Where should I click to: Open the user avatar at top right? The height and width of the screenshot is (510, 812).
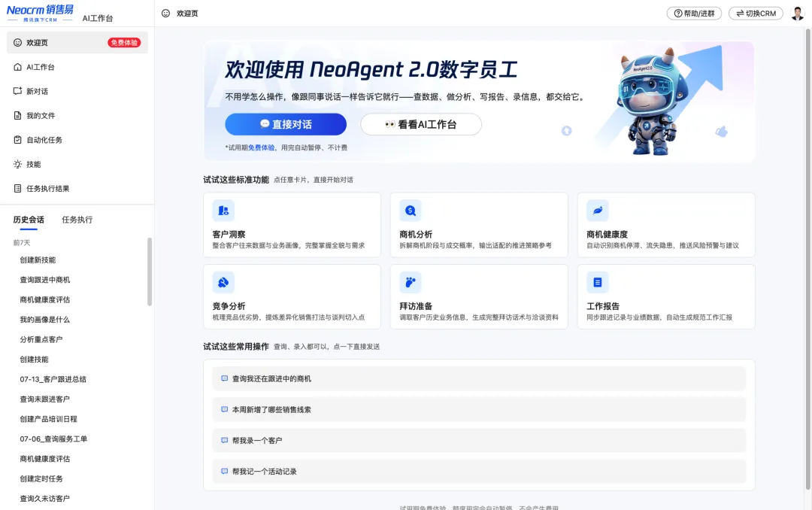pyautogui.click(x=798, y=14)
